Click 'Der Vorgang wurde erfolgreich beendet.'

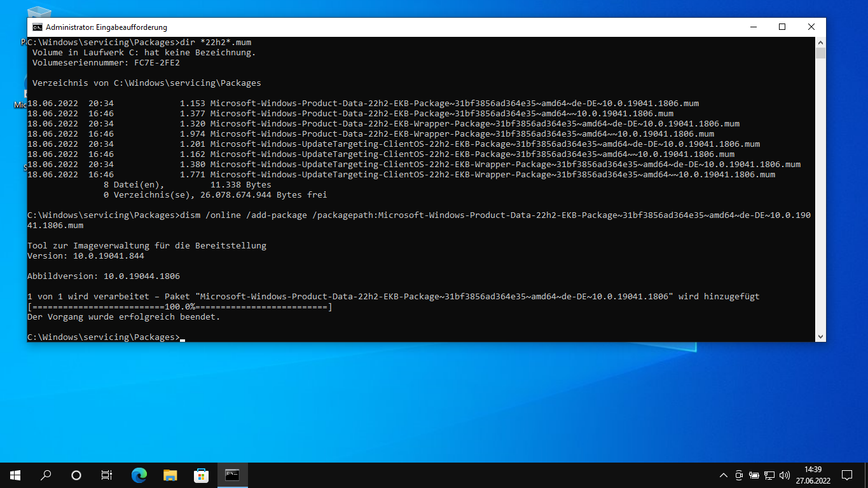[124, 317]
